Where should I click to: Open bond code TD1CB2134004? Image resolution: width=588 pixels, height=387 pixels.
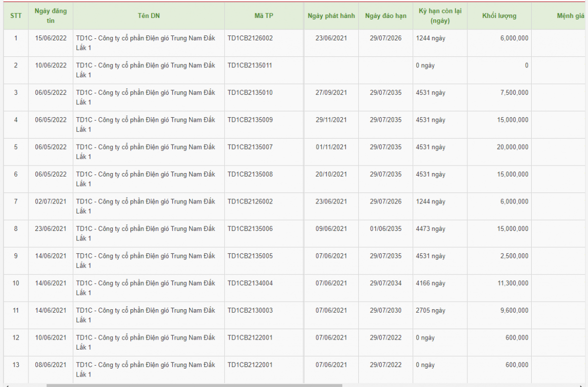(250, 283)
